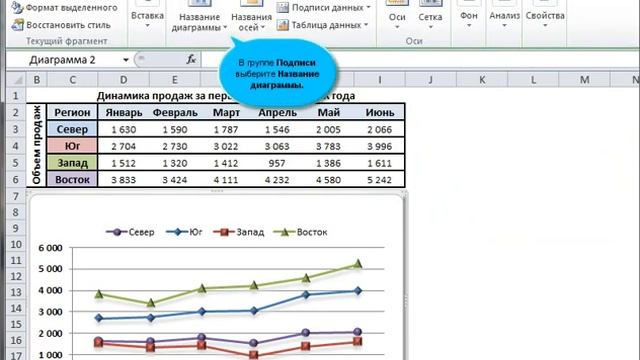Viewport: 640px width, 360px height.
Task: Click the Восток legend entry in chart
Action: click(300, 232)
